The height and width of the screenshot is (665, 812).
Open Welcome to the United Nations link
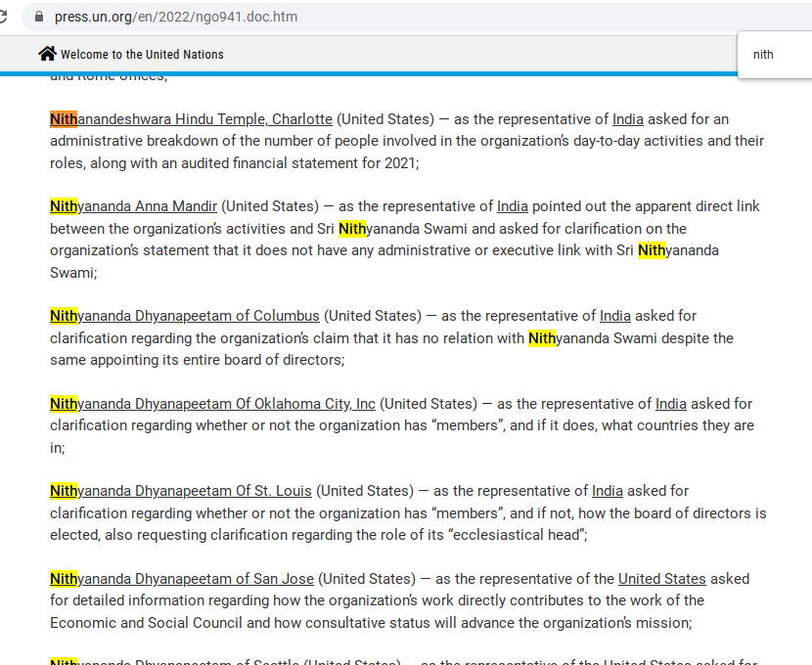(142, 55)
